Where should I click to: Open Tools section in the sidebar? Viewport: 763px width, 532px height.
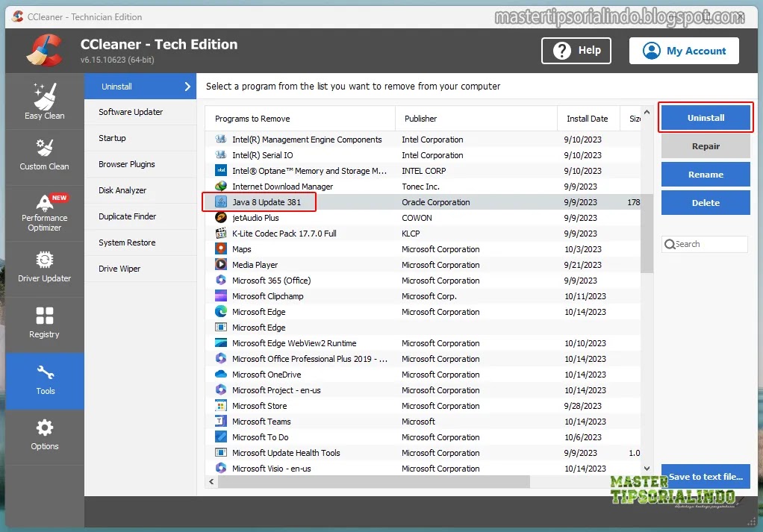pyautogui.click(x=44, y=381)
